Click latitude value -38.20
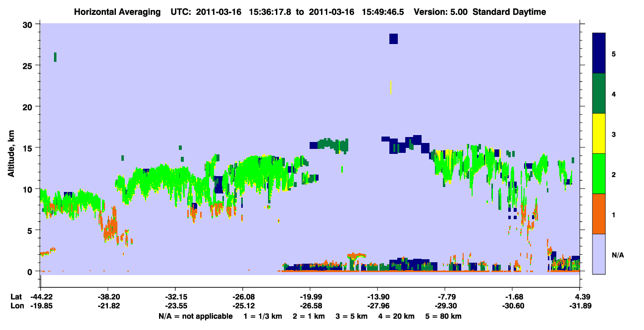 click(108, 297)
